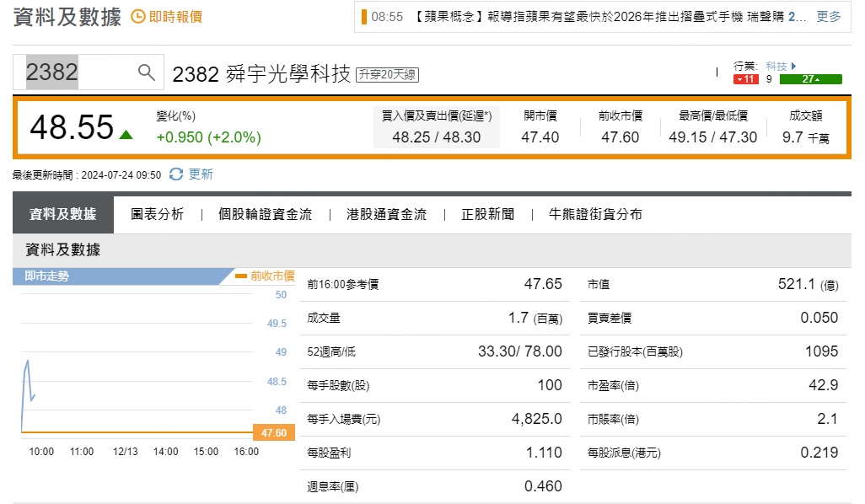Click high/low value 49.15 / 47.30
This screenshot has width=865, height=504.
[712, 137]
